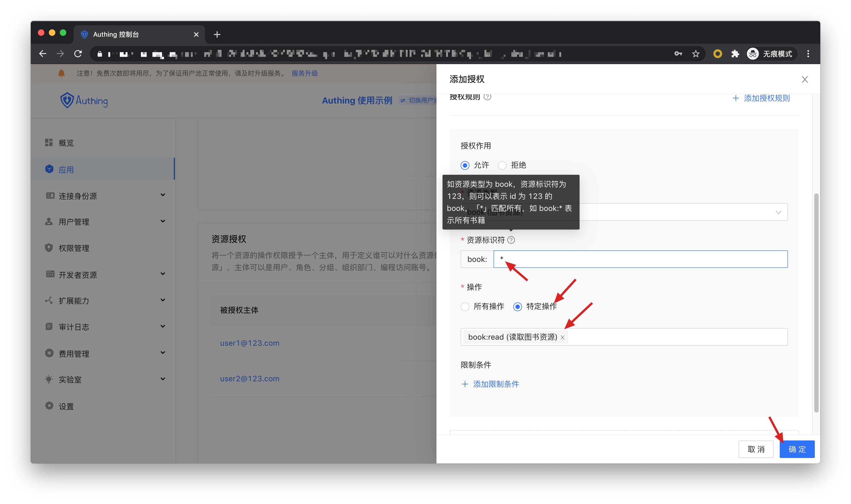Remove the book:read tag using its x
Image resolution: width=851 pixels, height=504 pixels.
coord(563,337)
